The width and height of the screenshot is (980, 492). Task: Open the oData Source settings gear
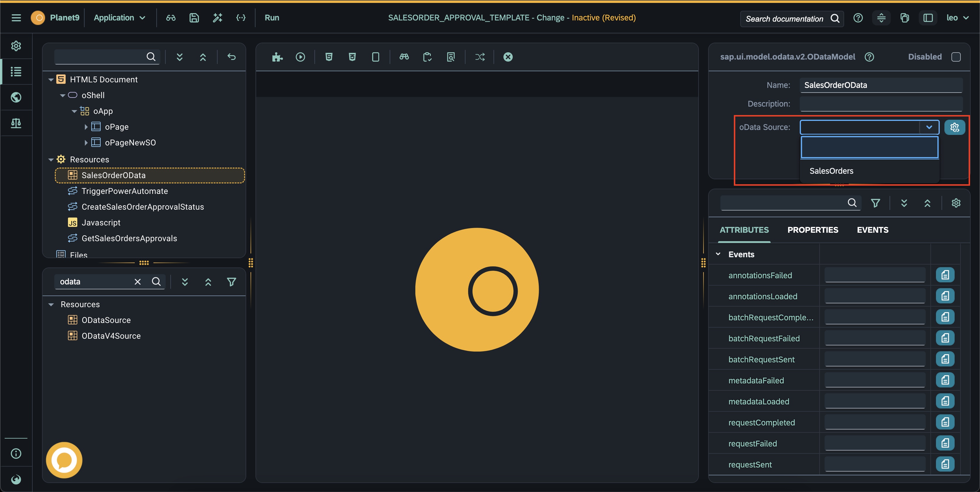coord(955,127)
